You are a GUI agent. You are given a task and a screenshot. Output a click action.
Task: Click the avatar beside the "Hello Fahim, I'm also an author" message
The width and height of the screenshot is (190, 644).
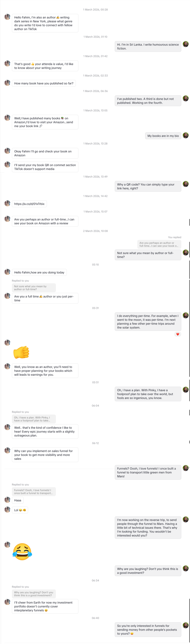(8, 17)
